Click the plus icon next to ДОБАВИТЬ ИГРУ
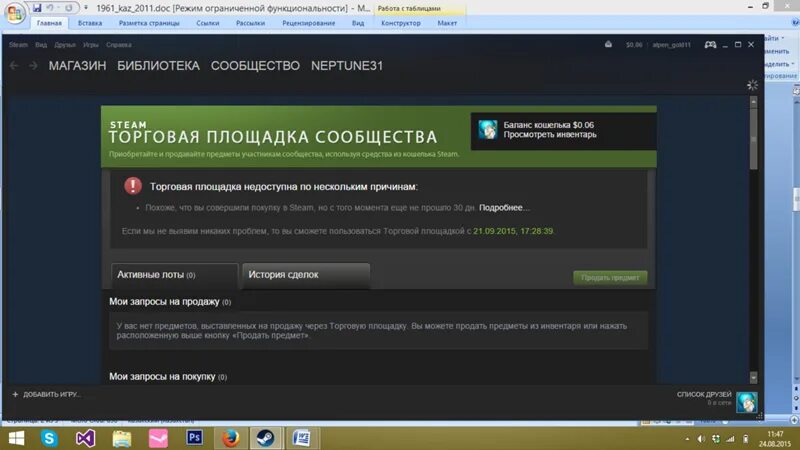 [15, 394]
